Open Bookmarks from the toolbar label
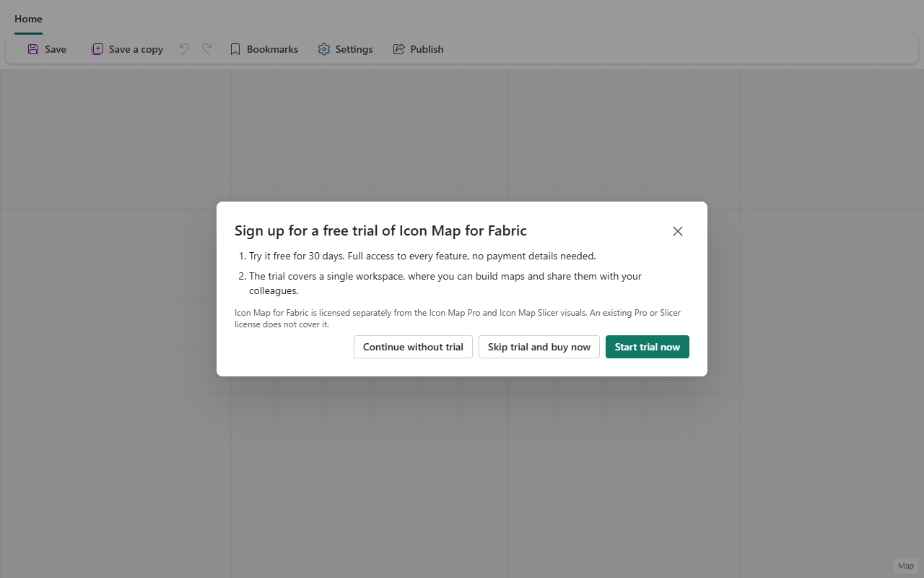The width and height of the screenshot is (924, 578). pyautogui.click(x=272, y=49)
